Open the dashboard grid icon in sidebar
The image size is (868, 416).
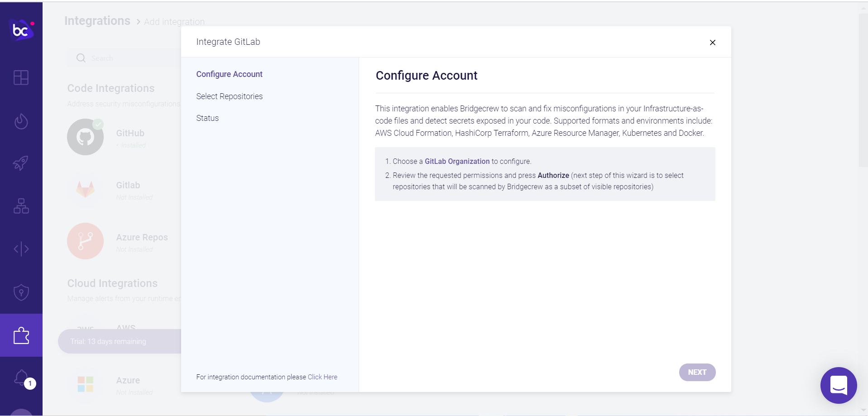[21, 78]
